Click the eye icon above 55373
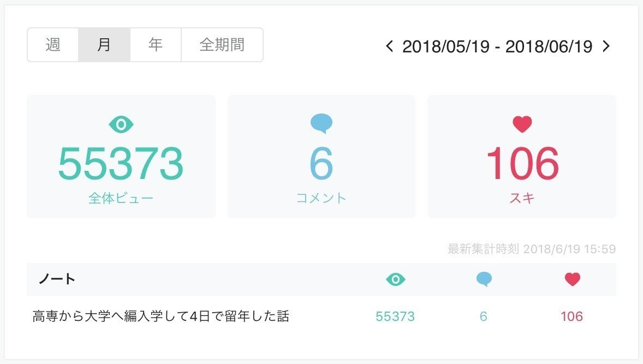Viewport: 643px width, 364px height. (121, 123)
